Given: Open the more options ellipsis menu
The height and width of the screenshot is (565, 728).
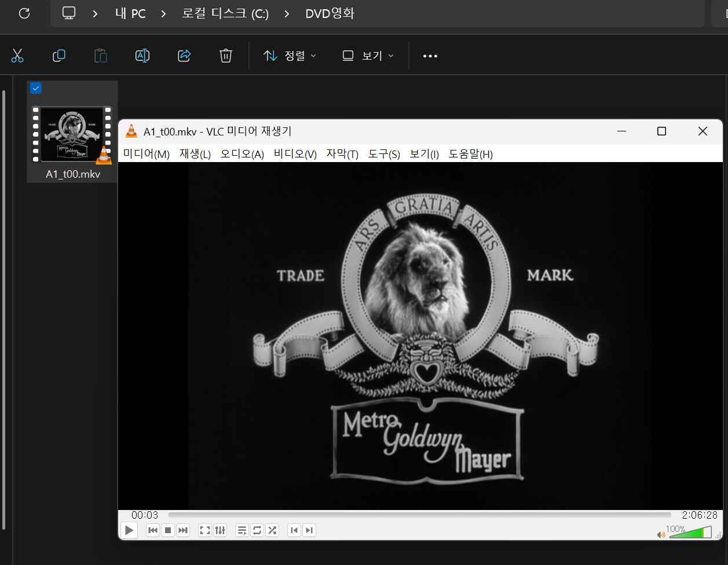Looking at the screenshot, I should (x=430, y=56).
